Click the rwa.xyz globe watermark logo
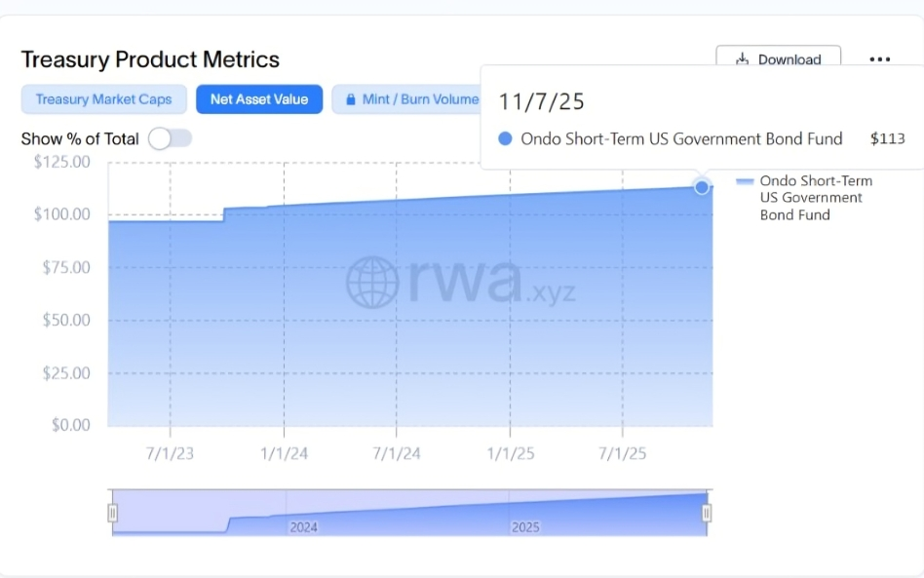 (372, 283)
